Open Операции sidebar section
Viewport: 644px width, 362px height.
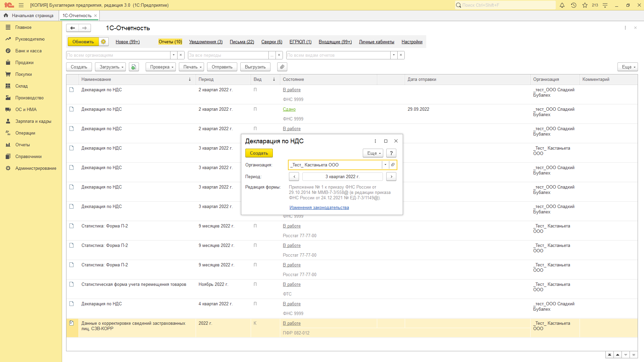[x=25, y=133]
